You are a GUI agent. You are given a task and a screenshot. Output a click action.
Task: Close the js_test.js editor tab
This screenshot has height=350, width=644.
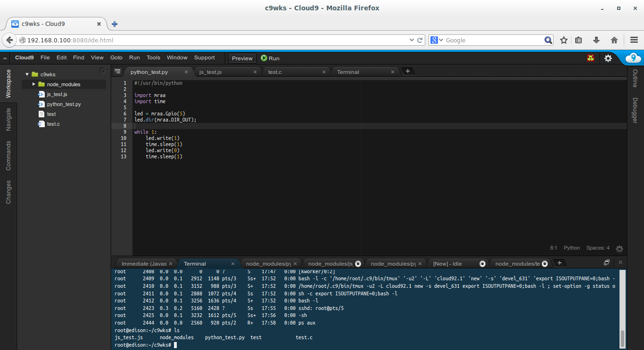tap(255, 72)
